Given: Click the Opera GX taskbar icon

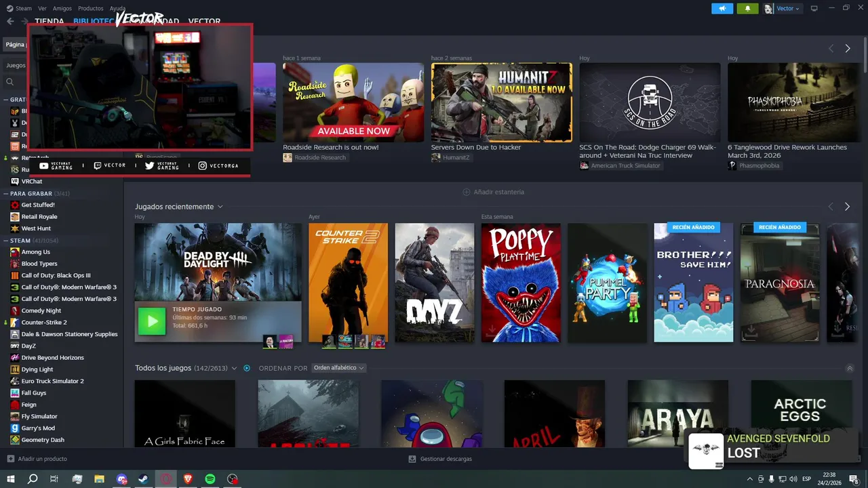Looking at the screenshot, I should [166, 479].
